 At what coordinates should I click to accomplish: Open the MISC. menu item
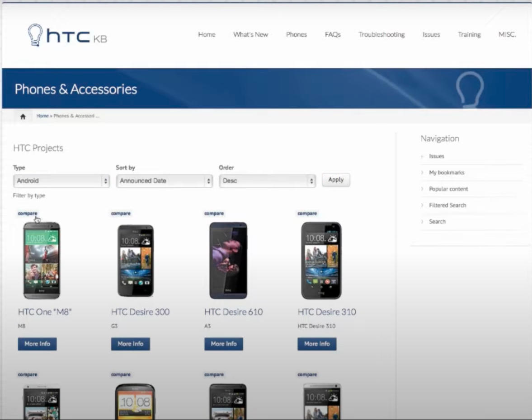pos(507,35)
